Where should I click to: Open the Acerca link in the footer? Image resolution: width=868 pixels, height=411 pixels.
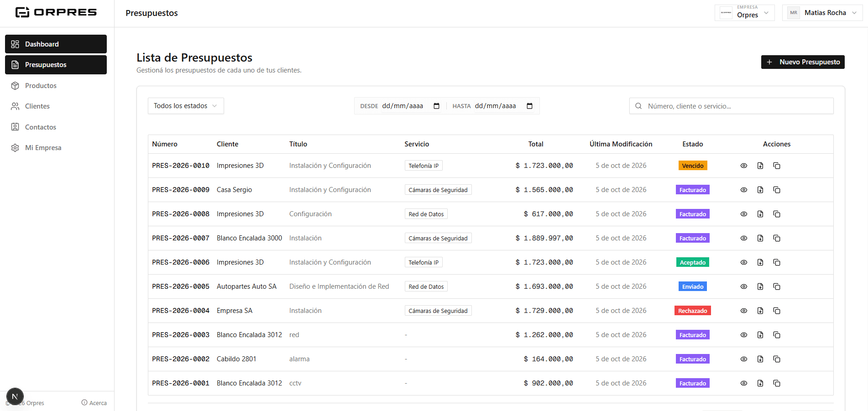[x=94, y=403]
